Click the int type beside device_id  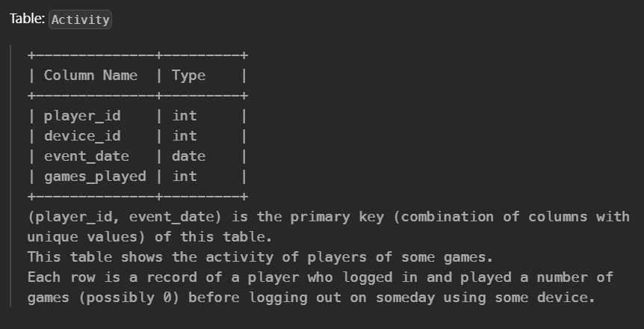click(x=185, y=136)
